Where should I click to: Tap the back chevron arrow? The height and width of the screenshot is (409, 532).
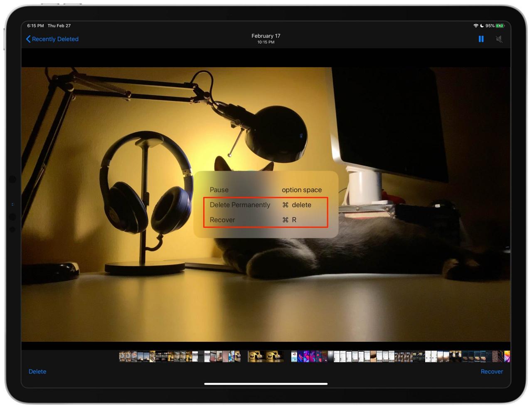click(28, 39)
